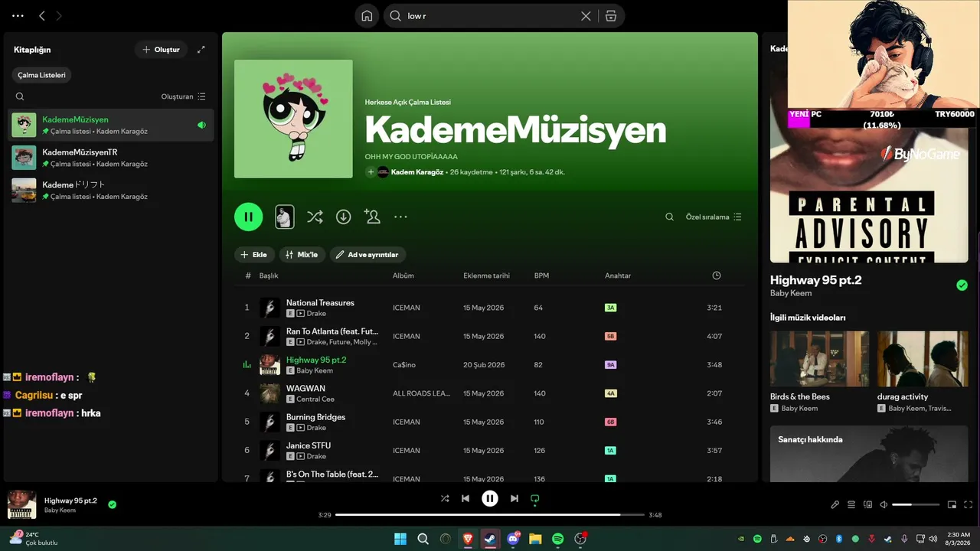This screenshot has width=980, height=551.
Task: Open the Browse icon in the search bar
Action: pos(611,16)
